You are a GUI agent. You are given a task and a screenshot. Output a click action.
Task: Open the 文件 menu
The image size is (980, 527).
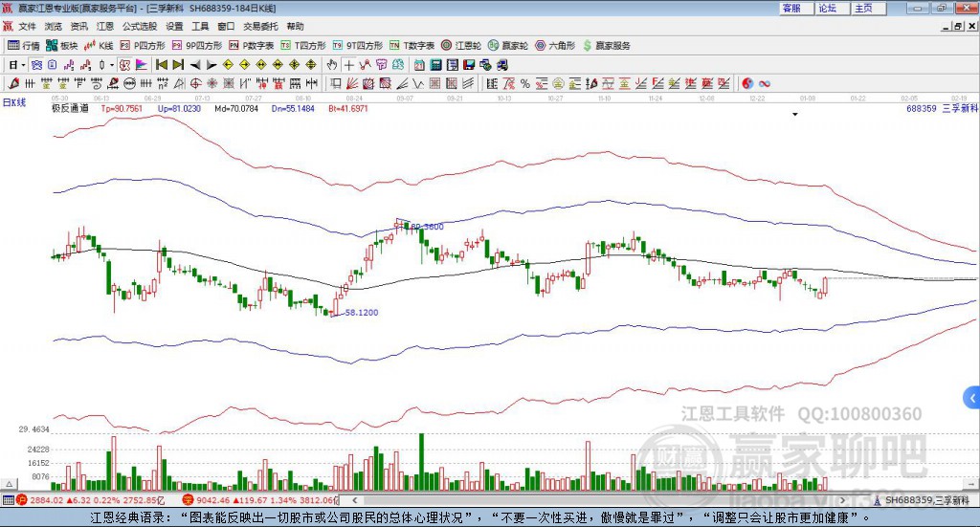pyautogui.click(x=28, y=26)
